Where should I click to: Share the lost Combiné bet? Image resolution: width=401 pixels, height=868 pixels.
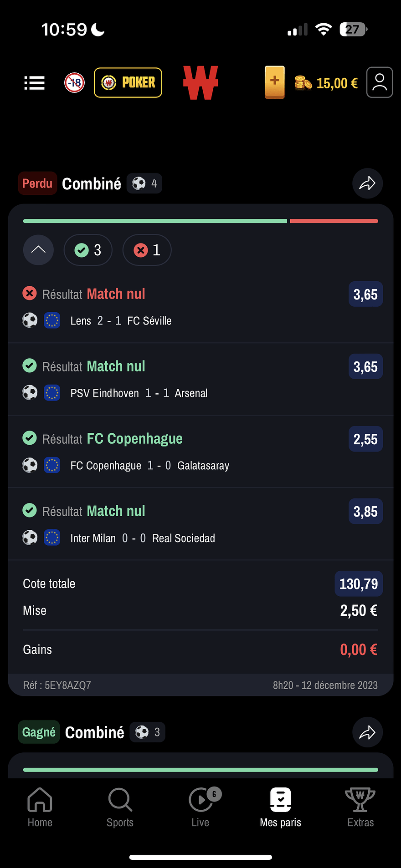[x=367, y=183]
